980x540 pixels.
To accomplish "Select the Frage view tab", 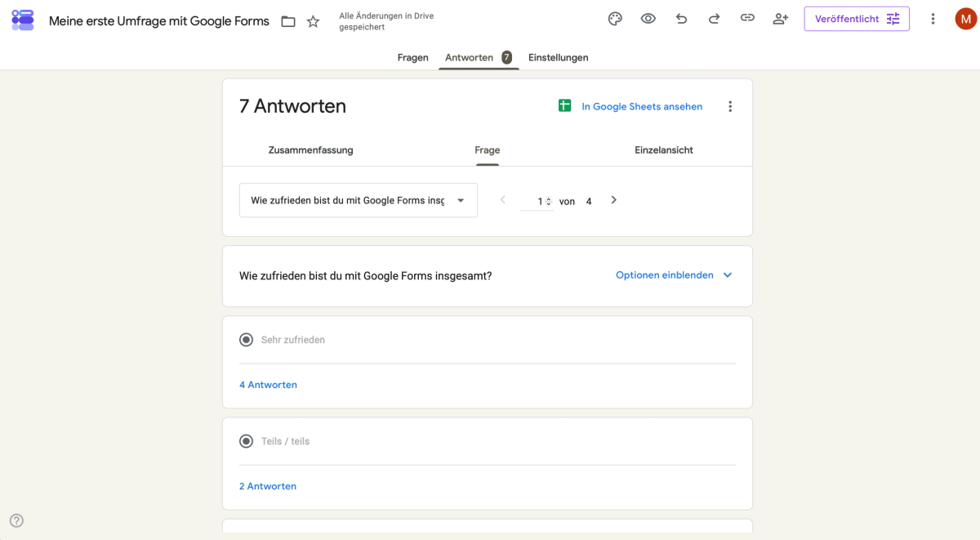I will pyautogui.click(x=488, y=150).
